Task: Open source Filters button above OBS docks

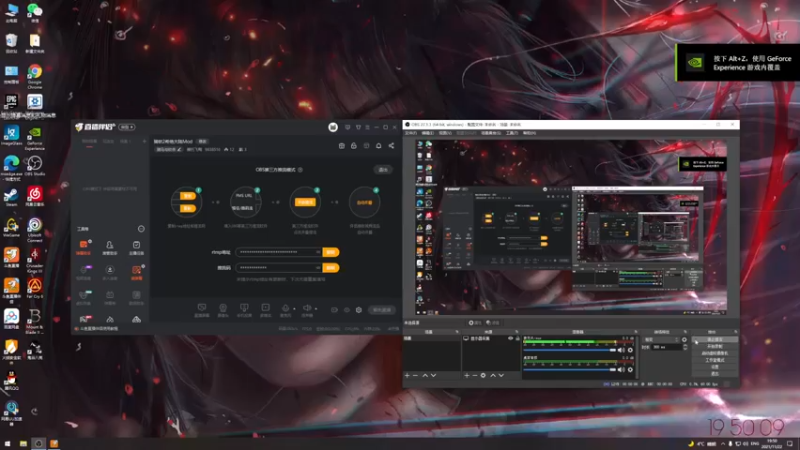Action: coord(493,322)
